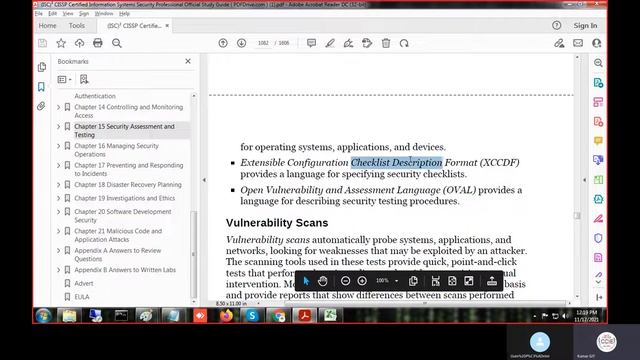
Task: Expand Chapter 19 Investigations and Ethics
Action: pos(58,198)
